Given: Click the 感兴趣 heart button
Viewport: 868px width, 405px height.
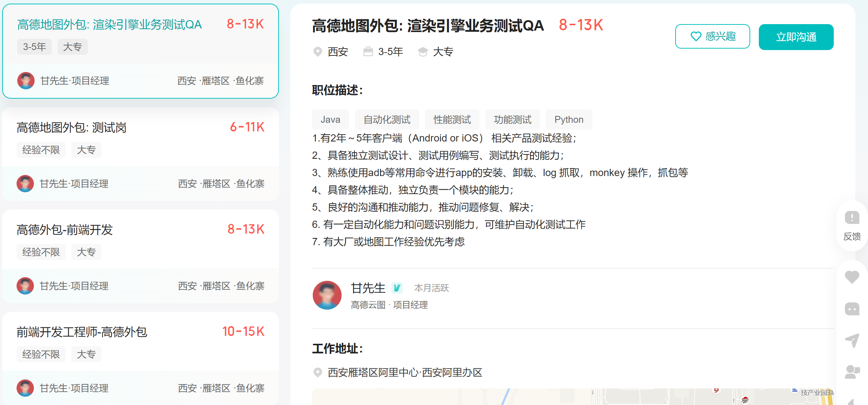Looking at the screenshot, I should [712, 36].
